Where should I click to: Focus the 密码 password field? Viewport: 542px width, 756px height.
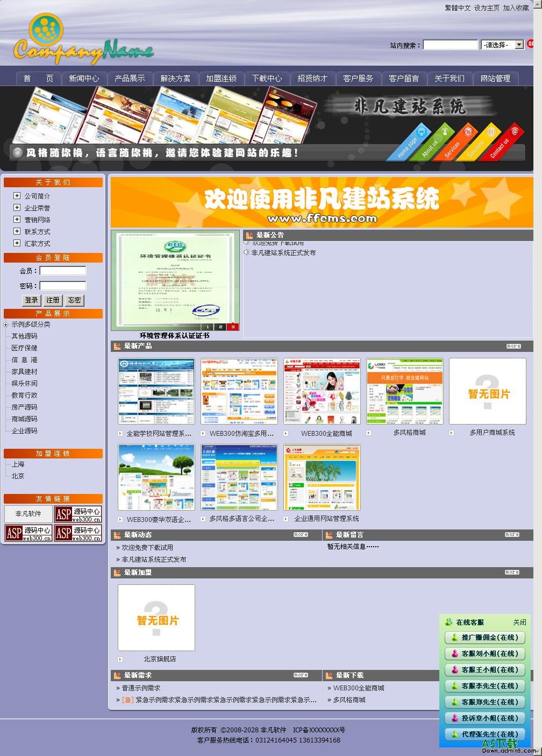click(x=63, y=286)
